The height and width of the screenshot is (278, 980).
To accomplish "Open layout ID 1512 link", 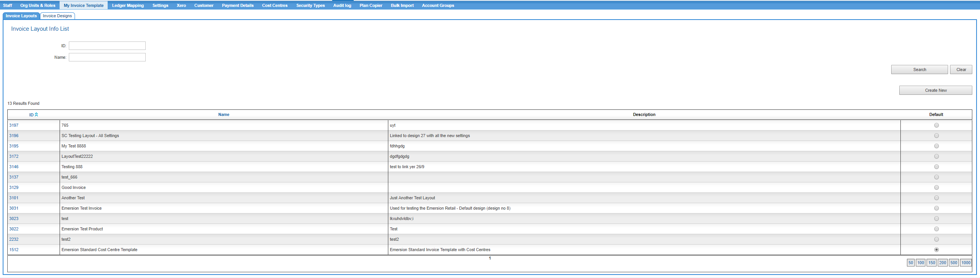I will tap(14, 250).
